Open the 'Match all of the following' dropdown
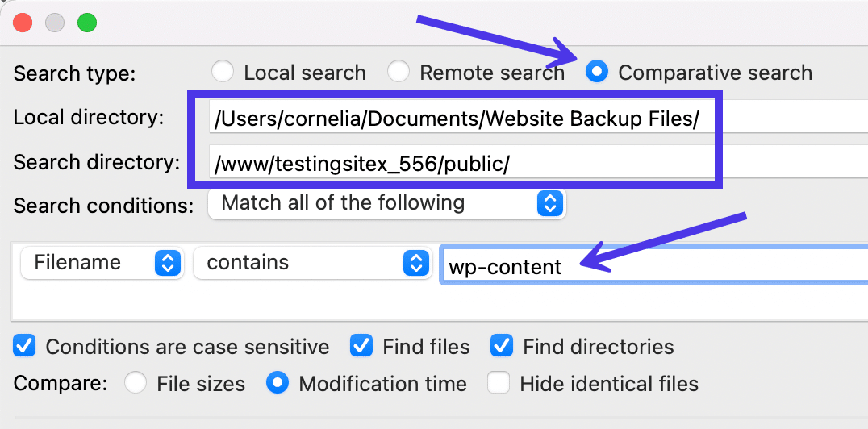The width and height of the screenshot is (868, 429). [387, 202]
